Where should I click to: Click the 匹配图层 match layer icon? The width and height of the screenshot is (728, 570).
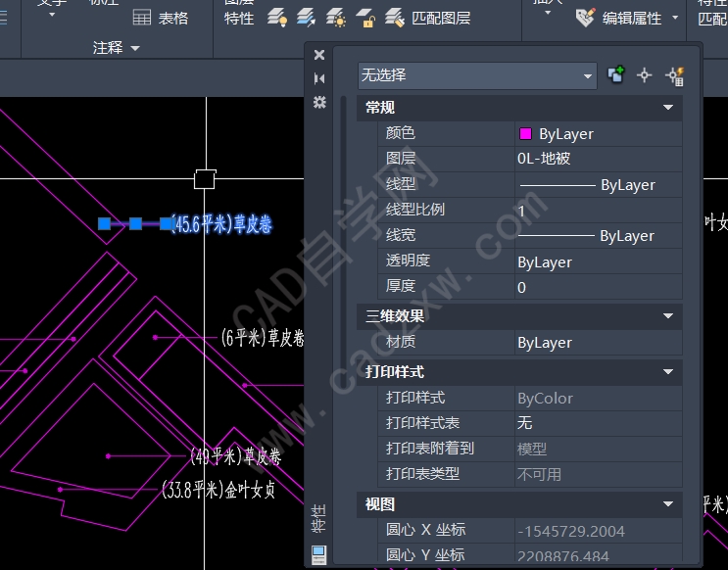pyautogui.click(x=395, y=18)
